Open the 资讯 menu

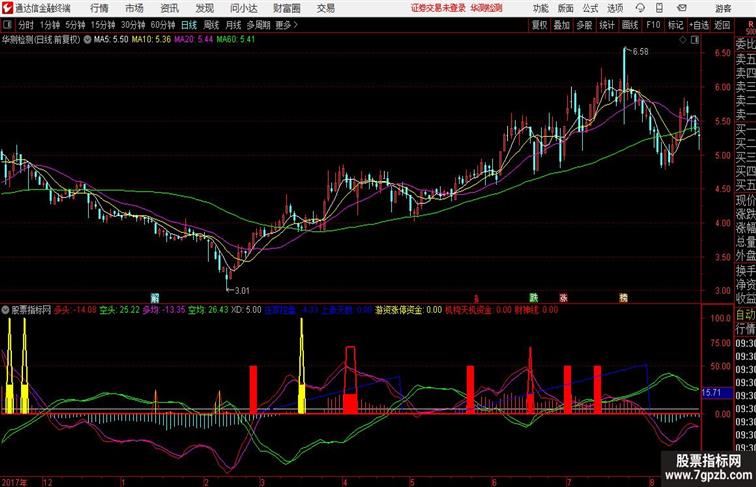(169, 8)
